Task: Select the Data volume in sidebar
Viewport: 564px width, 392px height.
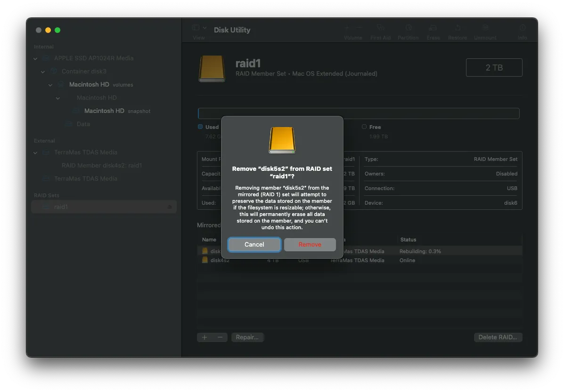Action: (x=83, y=124)
